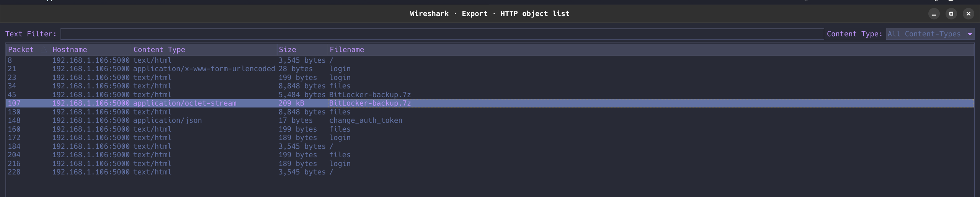Sort by Size column header

point(287,50)
